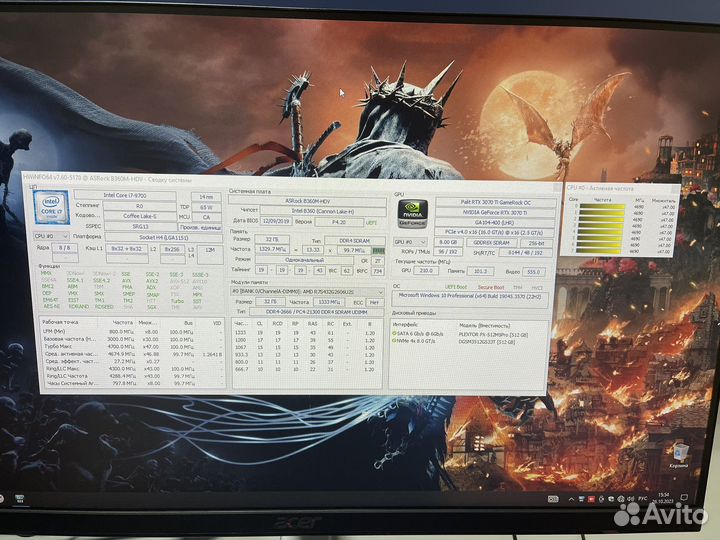The width and height of the screenshot is (720, 540).
Task: Click Microsoft Windows 10 Professional OS text
Action: point(470,296)
